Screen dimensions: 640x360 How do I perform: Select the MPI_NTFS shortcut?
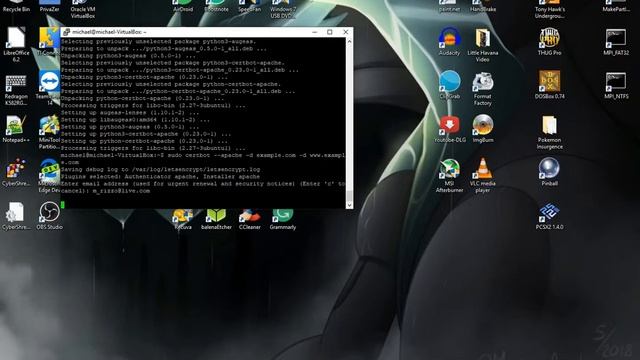click(x=616, y=85)
